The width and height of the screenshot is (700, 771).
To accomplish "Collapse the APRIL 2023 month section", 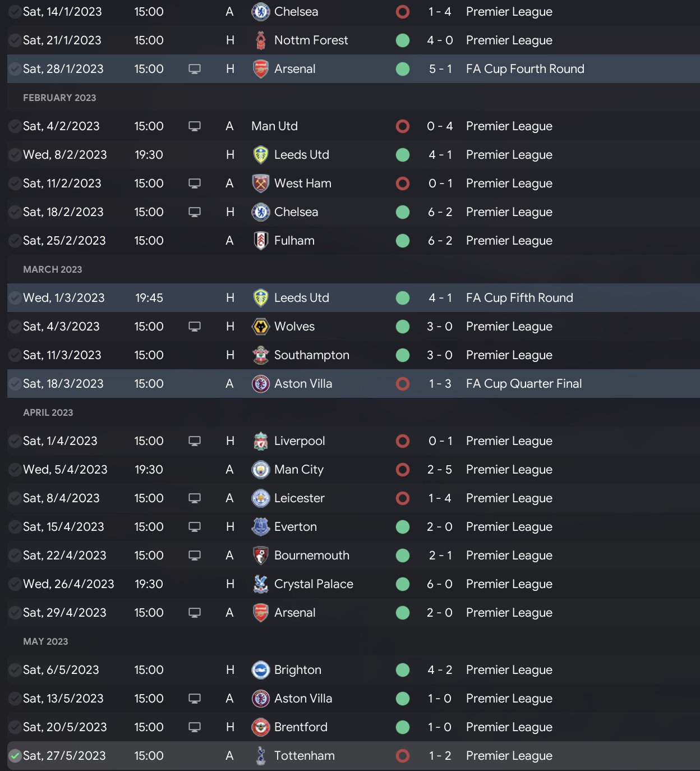I will click(48, 412).
